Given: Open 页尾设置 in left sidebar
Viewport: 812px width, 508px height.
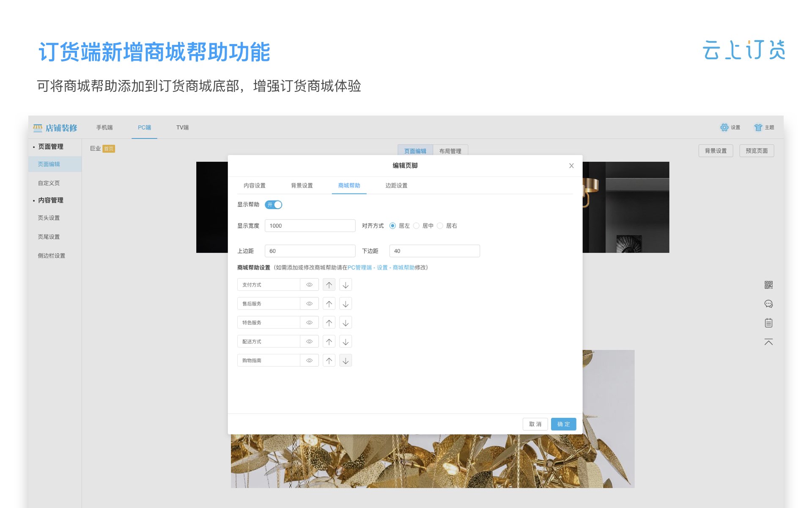Looking at the screenshot, I should click(49, 237).
